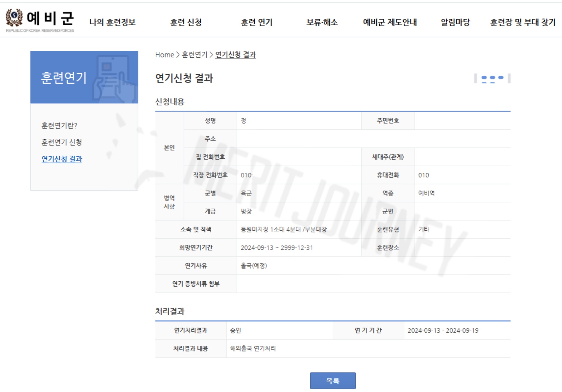The image size is (562, 392).
Task: Click the 훈련장소 label cell
Action: coord(388,248)
